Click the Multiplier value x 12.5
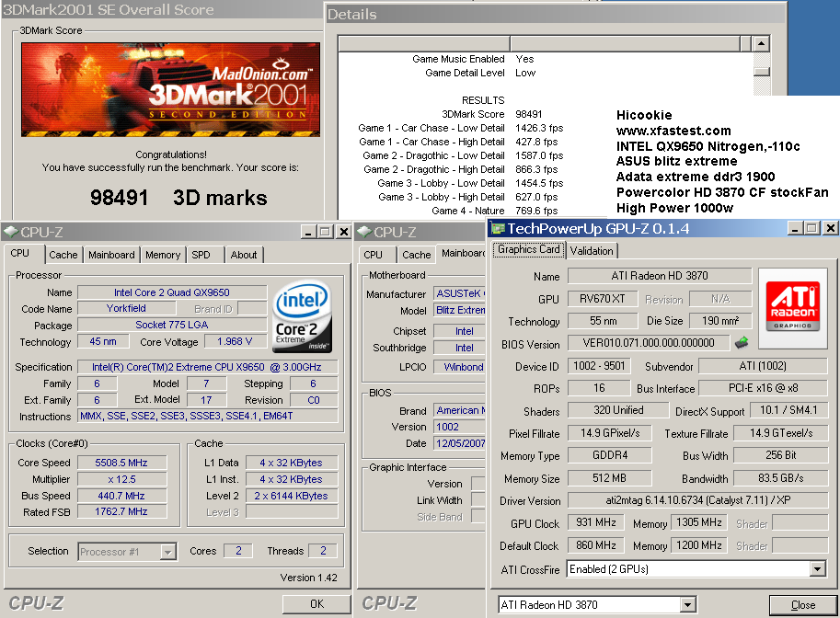Image resolution: width=840 pixels, height=618 pixels. 121,479
